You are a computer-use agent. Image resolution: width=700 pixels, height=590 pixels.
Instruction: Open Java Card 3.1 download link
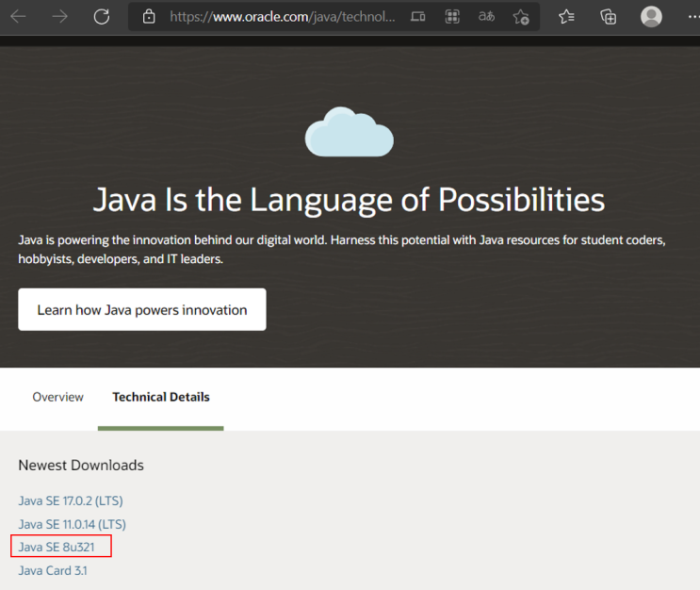tap(53, 571)
